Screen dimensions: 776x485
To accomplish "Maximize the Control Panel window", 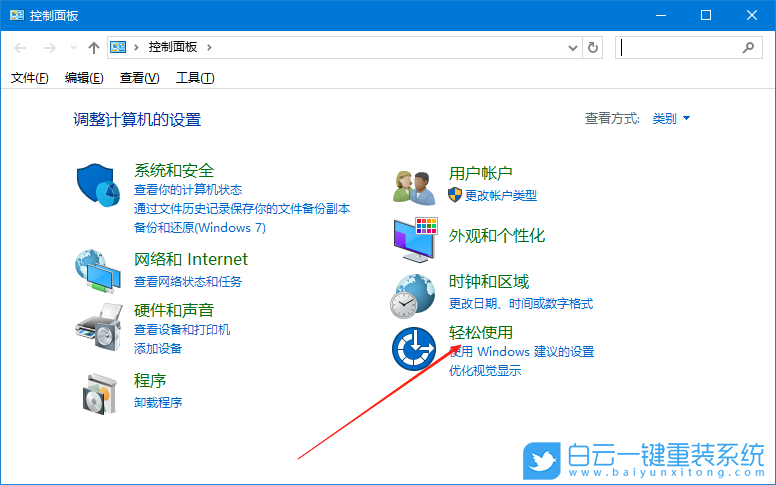I will pyautogui.click(x=706, y=15).
